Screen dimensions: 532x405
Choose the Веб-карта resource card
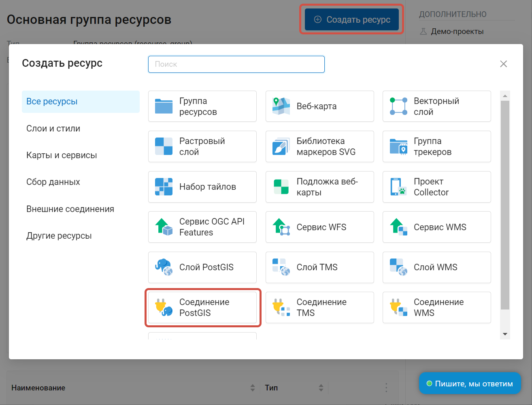click(320, 106)
